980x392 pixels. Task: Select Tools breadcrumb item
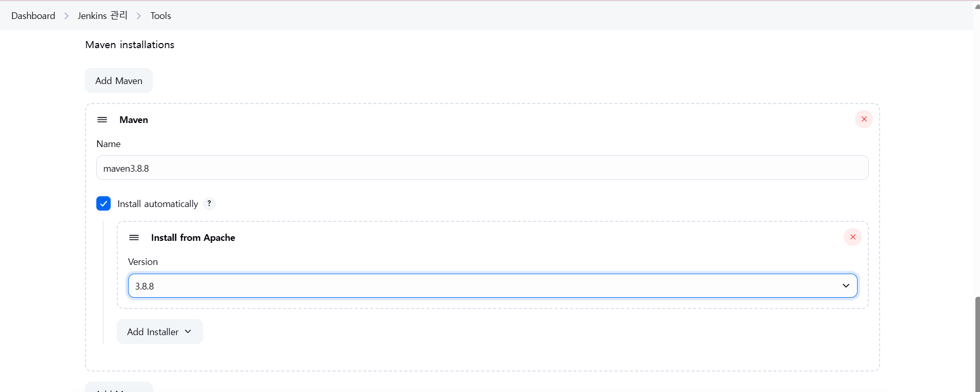tap(161, 16)
